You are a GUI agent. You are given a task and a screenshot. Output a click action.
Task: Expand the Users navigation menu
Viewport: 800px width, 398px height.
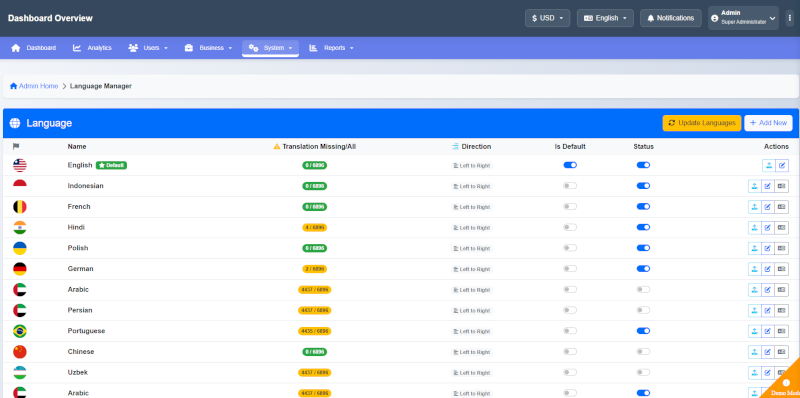pos(148,48)
